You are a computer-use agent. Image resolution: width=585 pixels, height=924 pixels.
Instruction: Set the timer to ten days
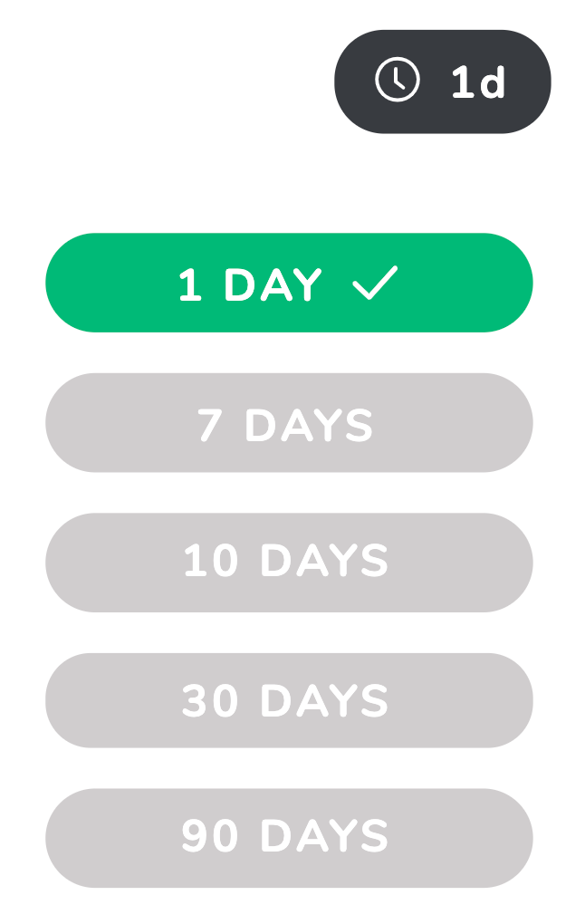(289, 563)
